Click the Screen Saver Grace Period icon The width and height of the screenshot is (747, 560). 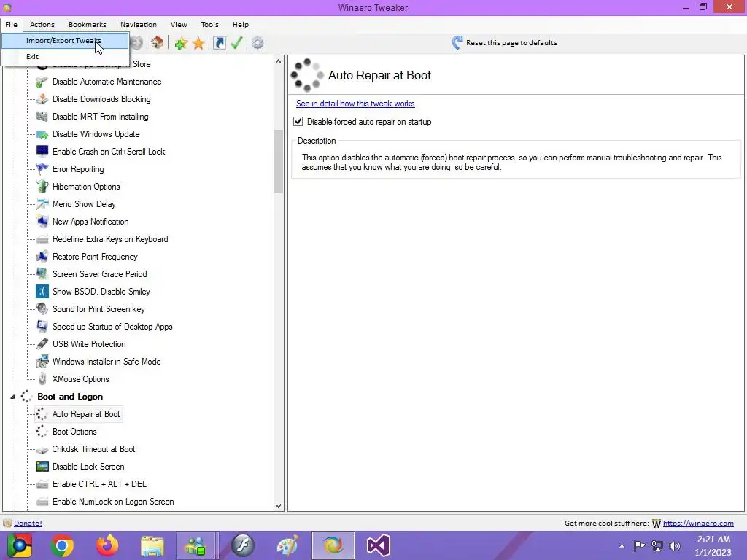[42, 274]
